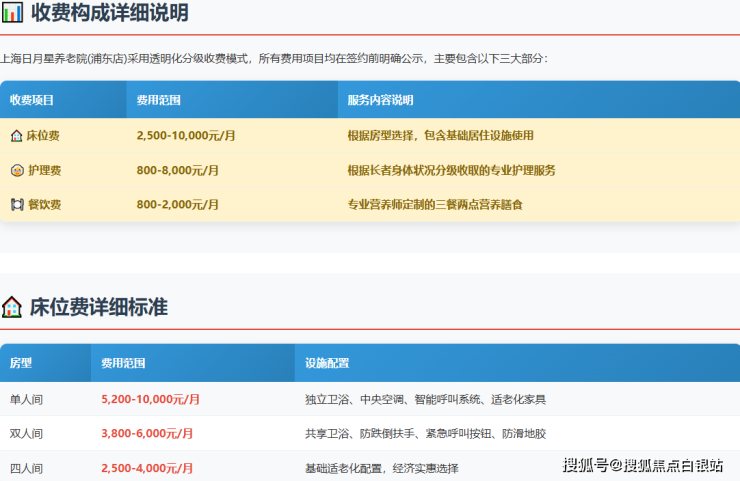
Task: Click the dining icon next to 餐饮费
Action: point(16,204)
